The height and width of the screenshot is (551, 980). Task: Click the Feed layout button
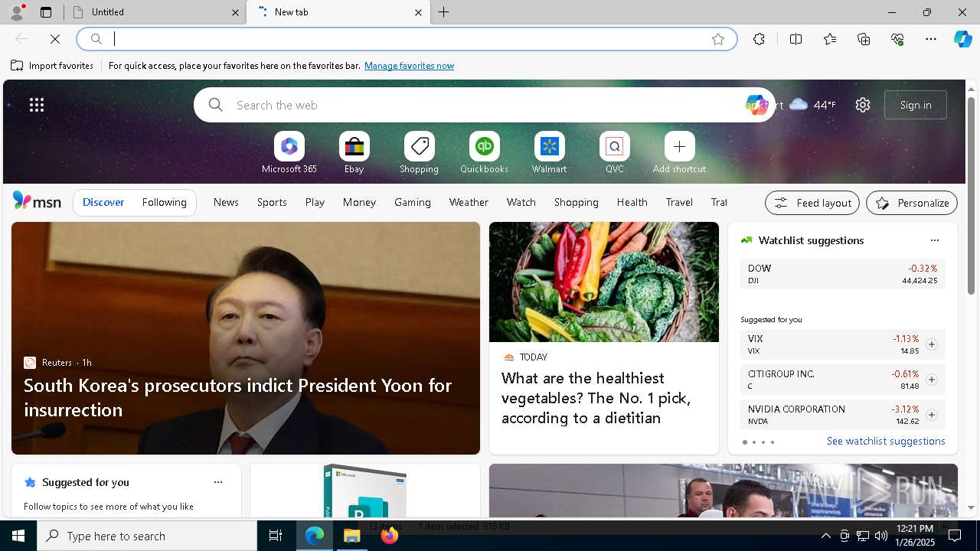pos(812,203)
